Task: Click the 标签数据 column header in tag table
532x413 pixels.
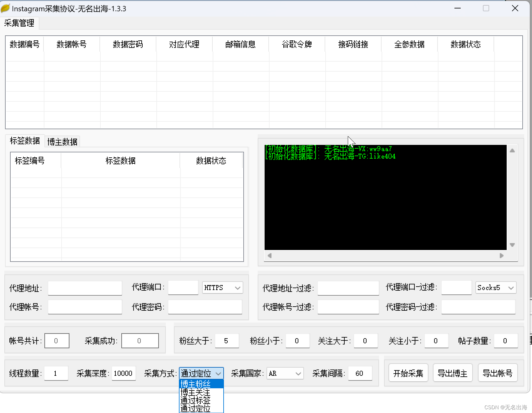Action: [x=120, y=161]
